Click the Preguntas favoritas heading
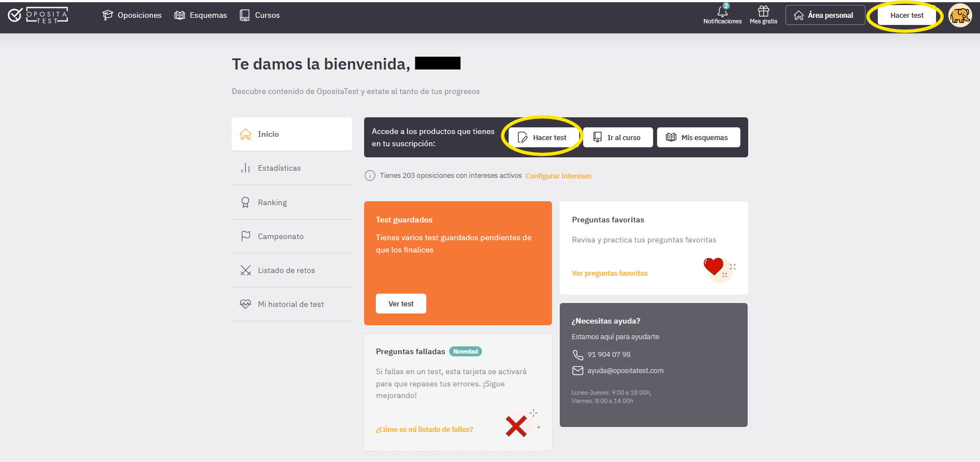 (x=608, y=220)
